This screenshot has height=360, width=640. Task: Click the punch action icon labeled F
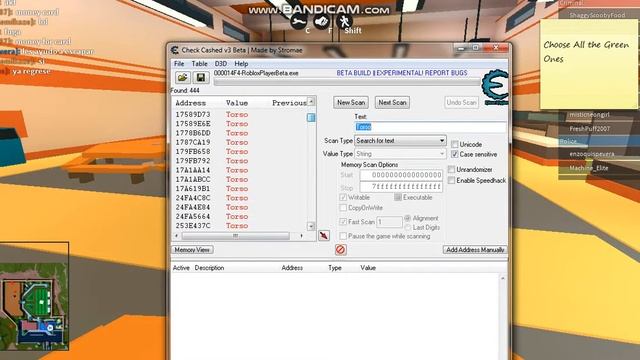(x=322, y=21)
